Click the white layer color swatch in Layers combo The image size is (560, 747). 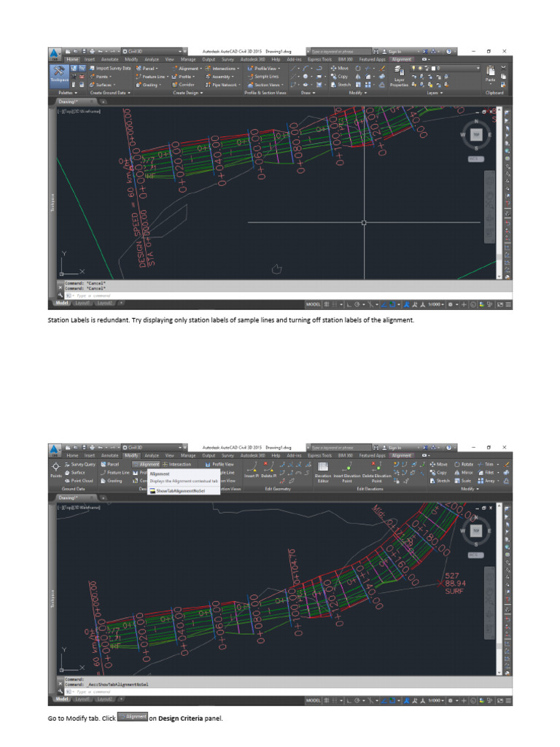coord(433,68)
